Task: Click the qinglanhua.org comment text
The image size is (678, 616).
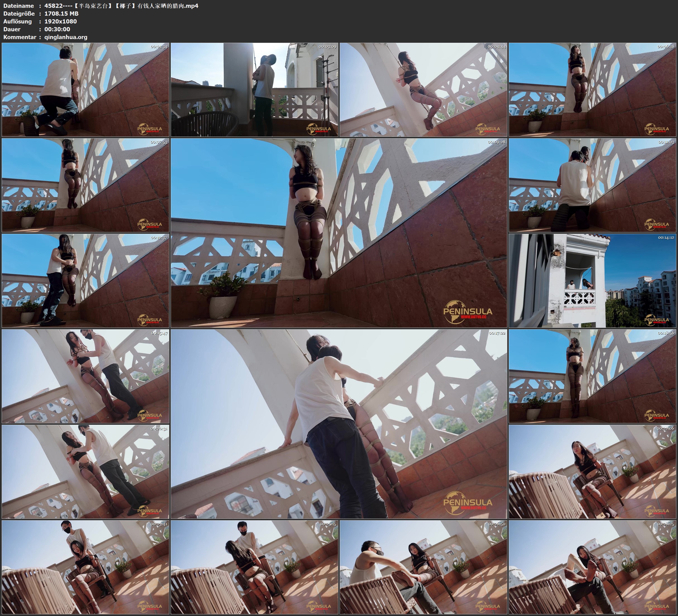Action: pyautogui.click(x=66, y=37)
